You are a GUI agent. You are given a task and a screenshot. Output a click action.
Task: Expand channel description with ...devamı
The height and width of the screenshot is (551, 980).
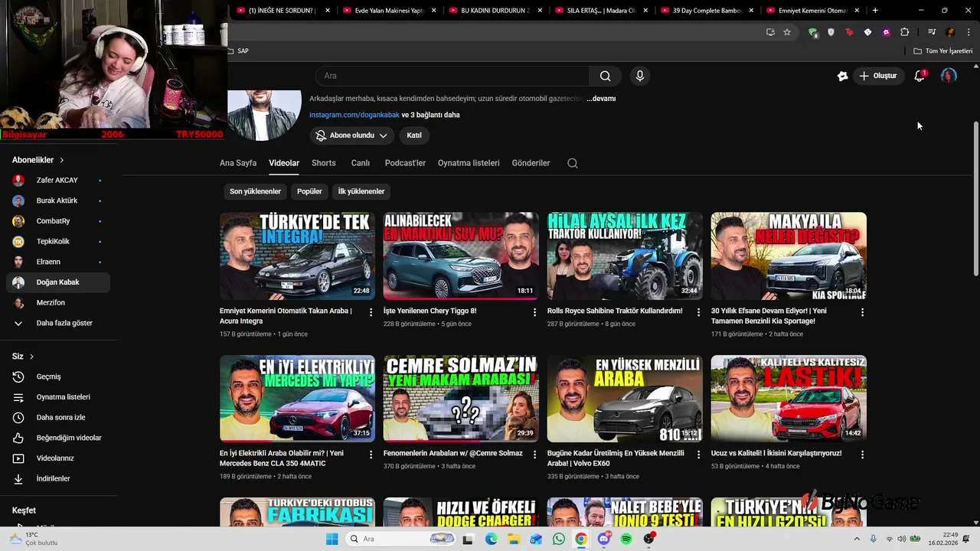click(x=601, y=99)
